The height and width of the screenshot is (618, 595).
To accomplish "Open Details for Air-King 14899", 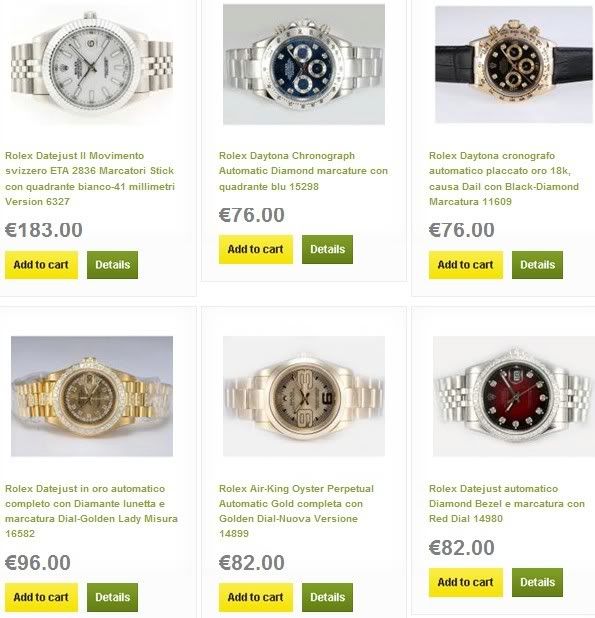I will [x=327, y=597].
